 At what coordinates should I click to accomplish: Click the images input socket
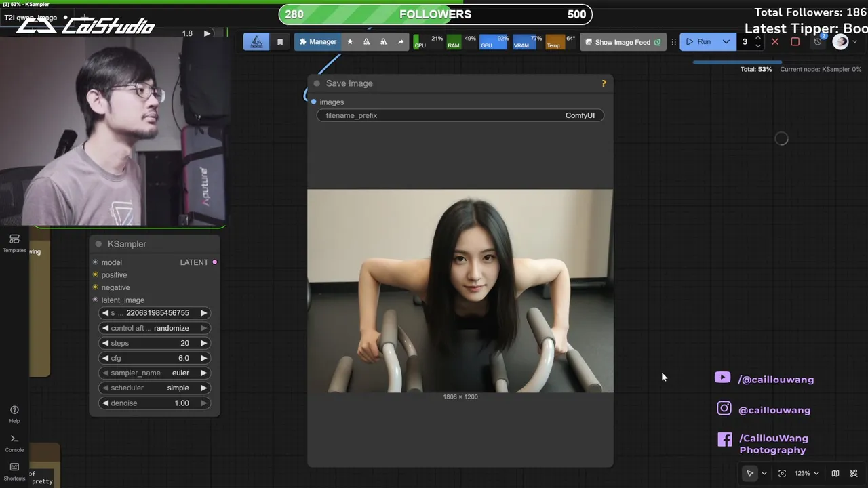pos(313,102)
